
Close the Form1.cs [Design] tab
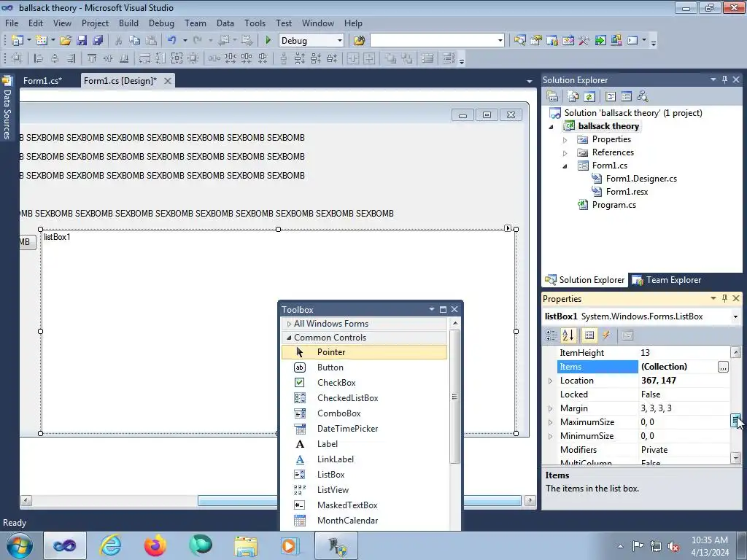(168, 81)
